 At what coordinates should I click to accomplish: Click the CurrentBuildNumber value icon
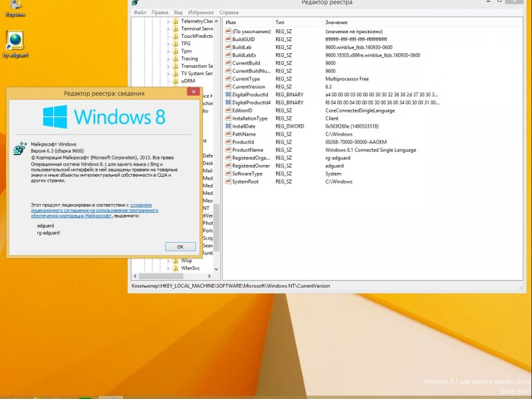228,71
